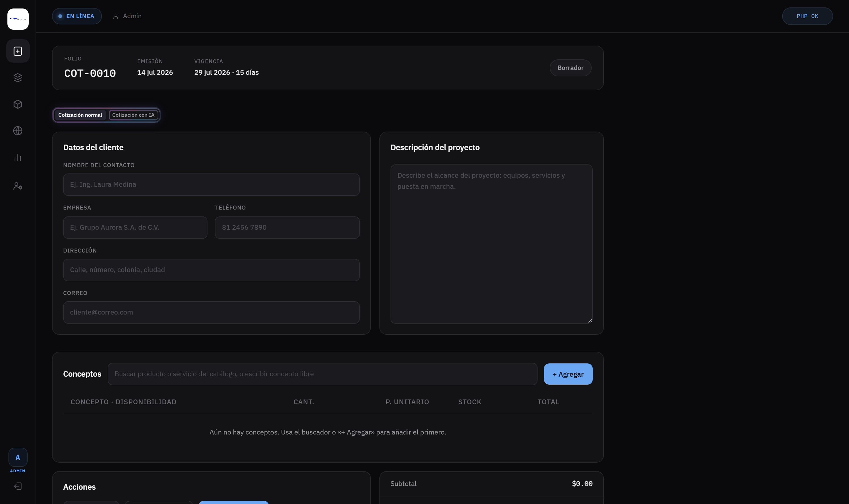Click the 'STOCK' column header
The image size is (849, 504).
pyautogui.click(x=470, y=402)
